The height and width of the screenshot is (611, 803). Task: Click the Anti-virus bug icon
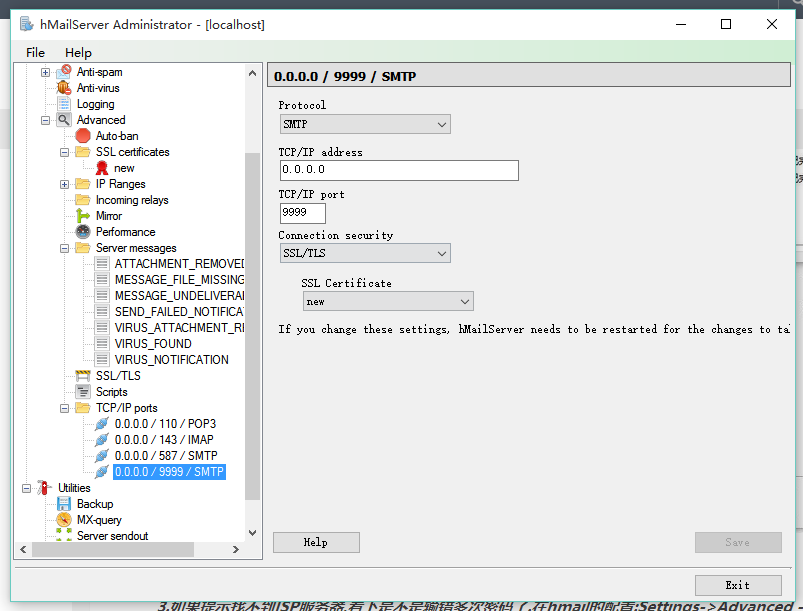coord(64,88)
